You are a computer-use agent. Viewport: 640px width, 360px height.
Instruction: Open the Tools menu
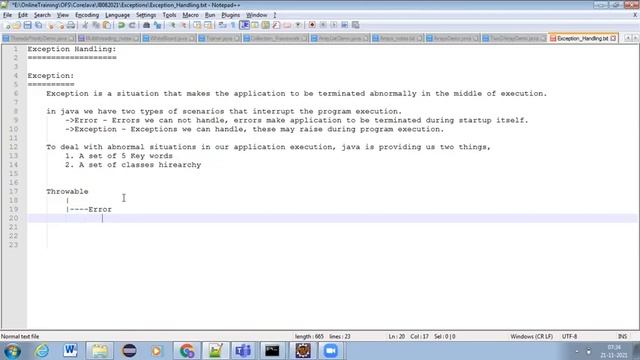click(169, 15)
